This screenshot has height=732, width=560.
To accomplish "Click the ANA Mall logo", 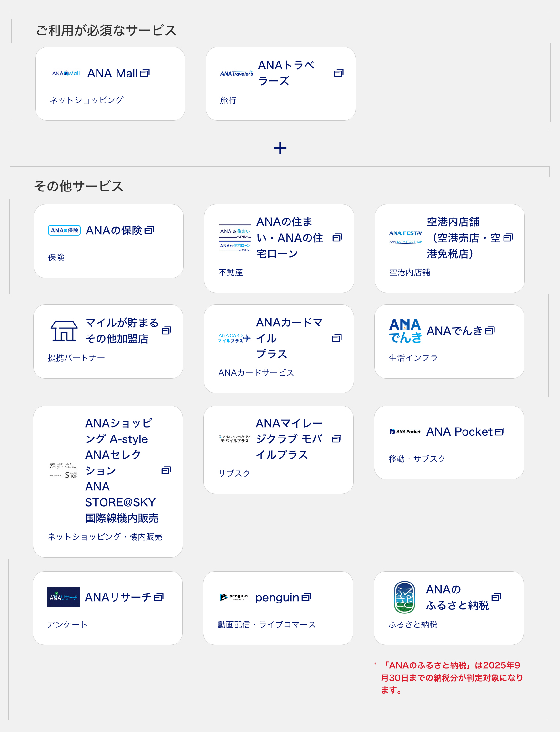I will pyautogui.click(x=66, y=73).
